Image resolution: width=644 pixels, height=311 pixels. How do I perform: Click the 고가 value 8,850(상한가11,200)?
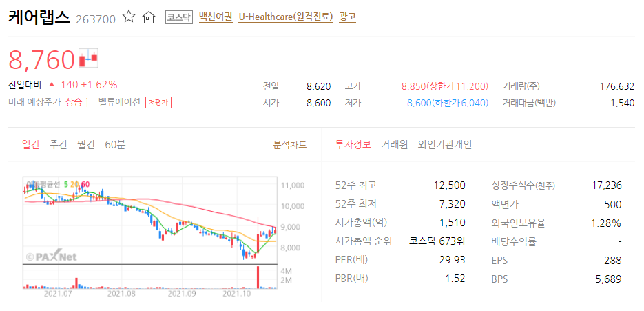(x=445, y=87)
